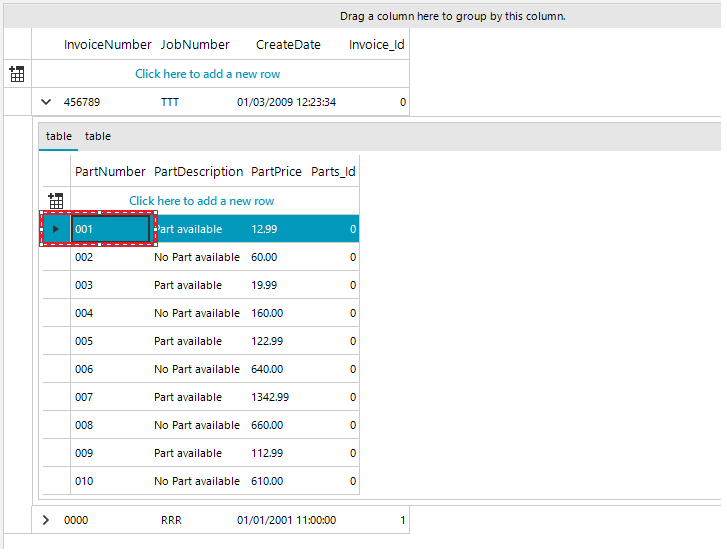Click the PartDescription column header
The image size is (727, 555).
(198, 172)
